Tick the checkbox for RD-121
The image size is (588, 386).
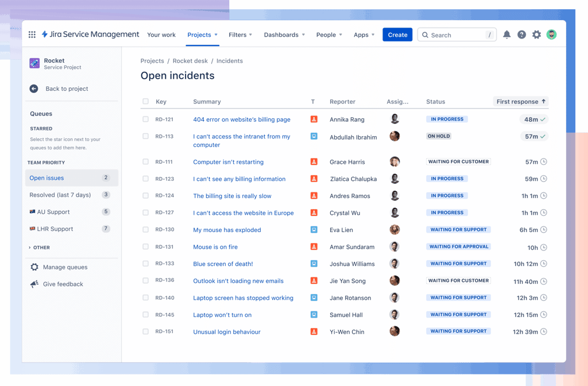click(145, 119)
